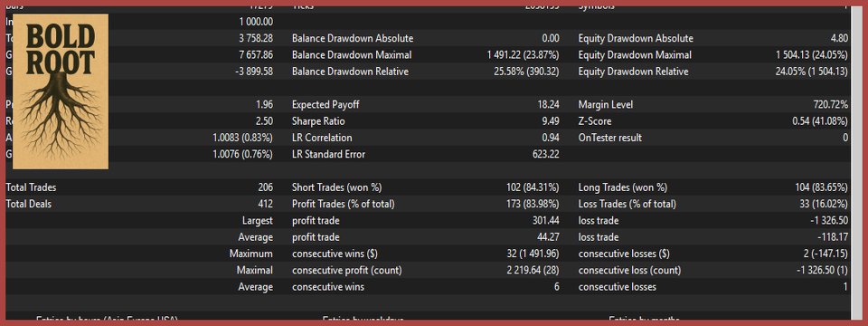Click the Margin Level label
Screen dimensions: 868x326
pyautogui.click(x=606, y=105)
